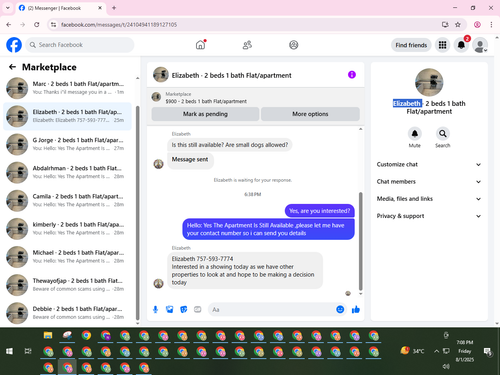This screenshot has width=500, height=375.
Task: Open G Jorge's conversation
Action: (67, 144)
